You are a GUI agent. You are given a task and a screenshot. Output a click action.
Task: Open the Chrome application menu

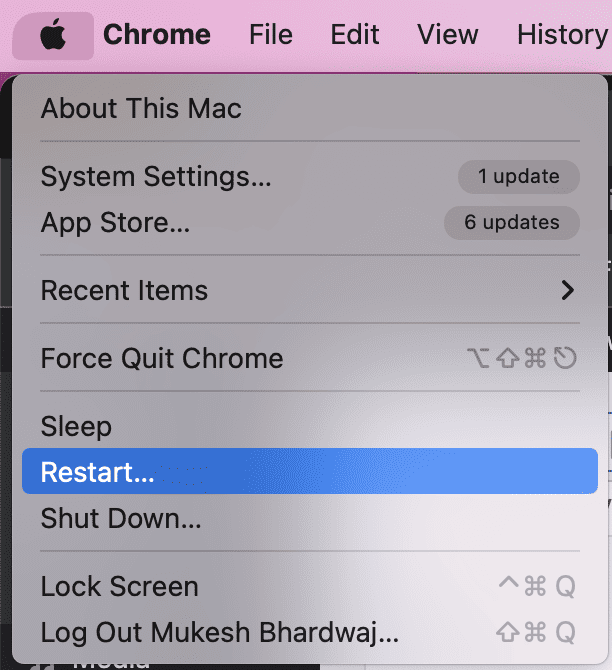(156, 35)
